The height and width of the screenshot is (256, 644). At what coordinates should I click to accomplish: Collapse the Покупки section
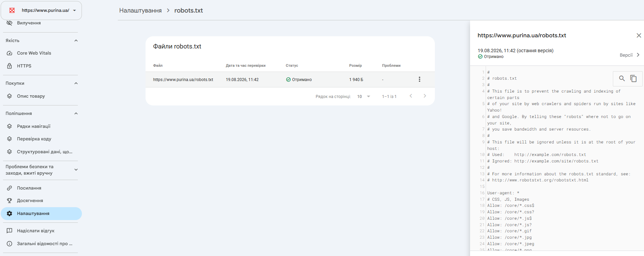[76, 83]
